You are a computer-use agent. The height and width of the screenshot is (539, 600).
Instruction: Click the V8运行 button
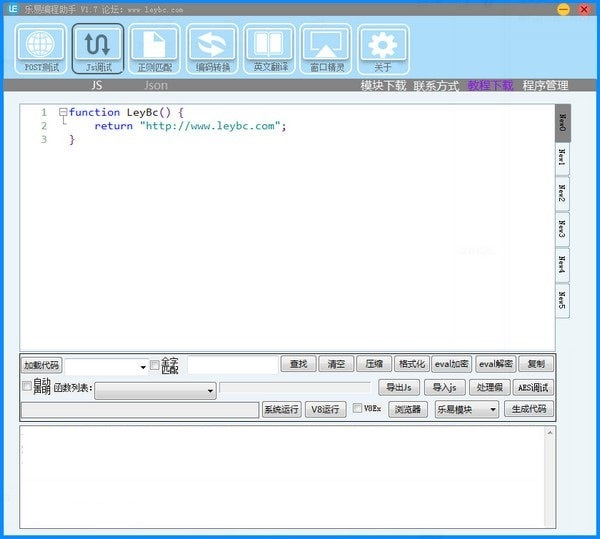[326, 410]
